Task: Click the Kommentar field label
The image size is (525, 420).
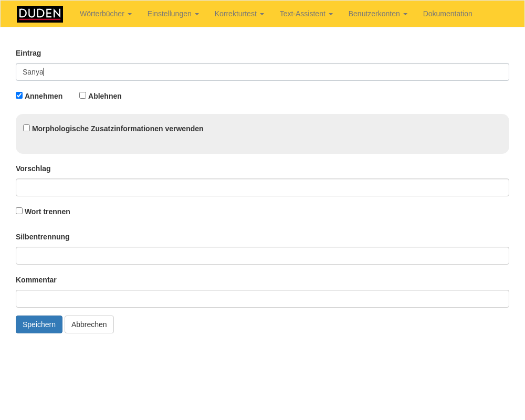Action: (x=36, y=280)
